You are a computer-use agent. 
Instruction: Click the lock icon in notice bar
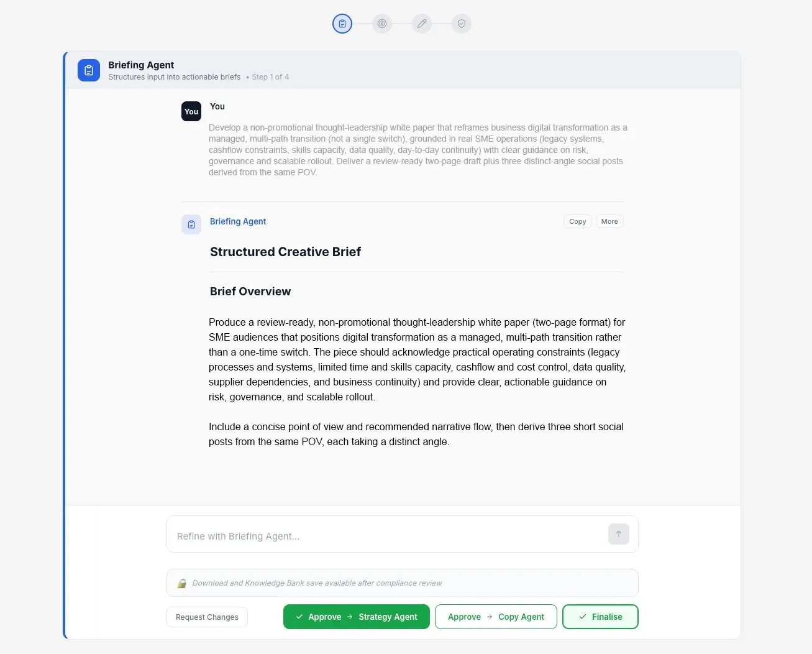pos(182,583)
